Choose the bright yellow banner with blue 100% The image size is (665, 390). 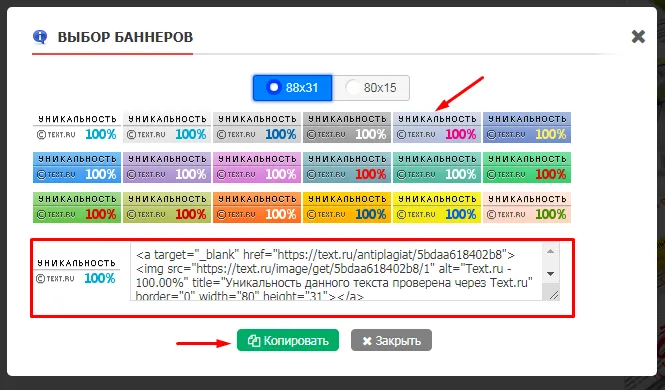click(436, 207)
